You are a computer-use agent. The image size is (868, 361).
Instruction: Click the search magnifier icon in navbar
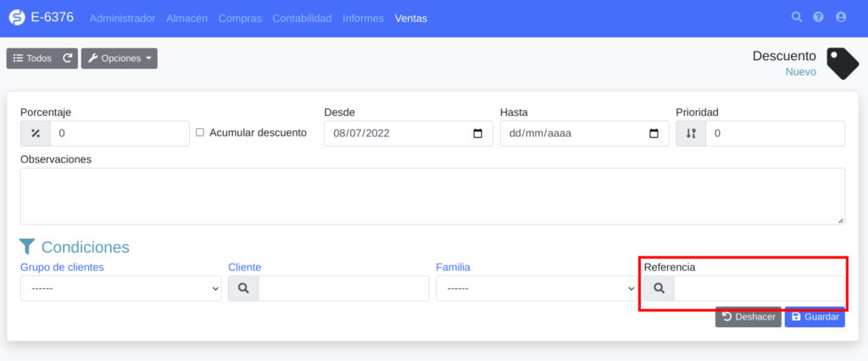click(x=796, y=17)
